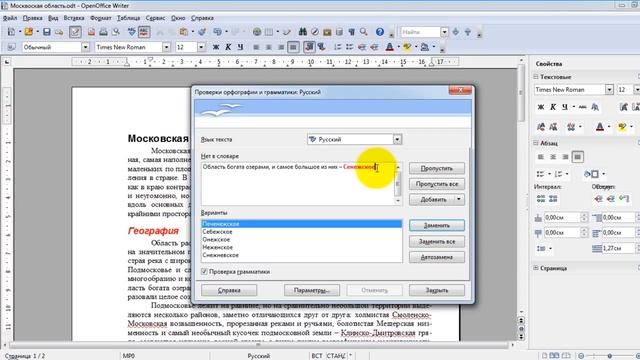Screen dimensions: 640x360
Task: Click the Save document icon in toolbar
Action: point(47,32)
